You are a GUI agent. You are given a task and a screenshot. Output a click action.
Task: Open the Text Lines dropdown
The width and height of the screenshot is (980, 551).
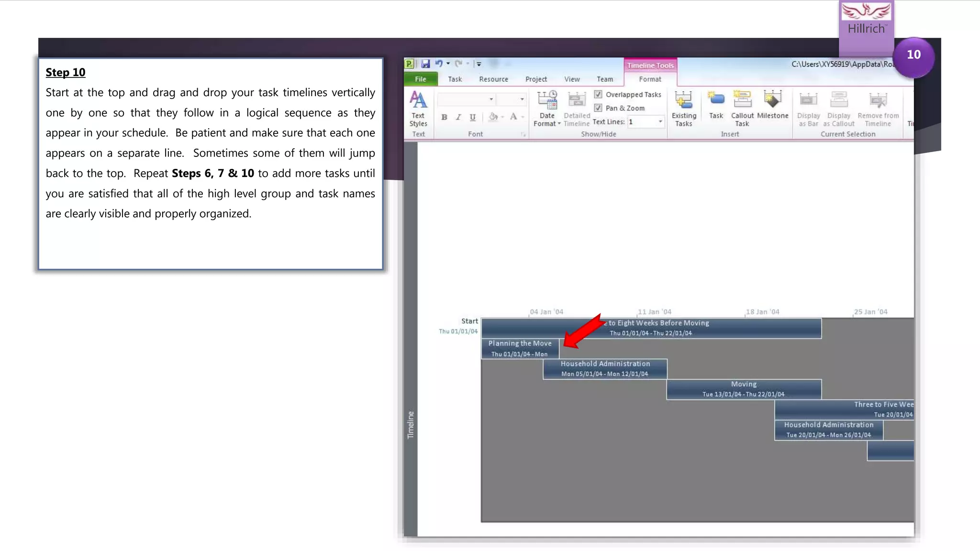[660, 122]
